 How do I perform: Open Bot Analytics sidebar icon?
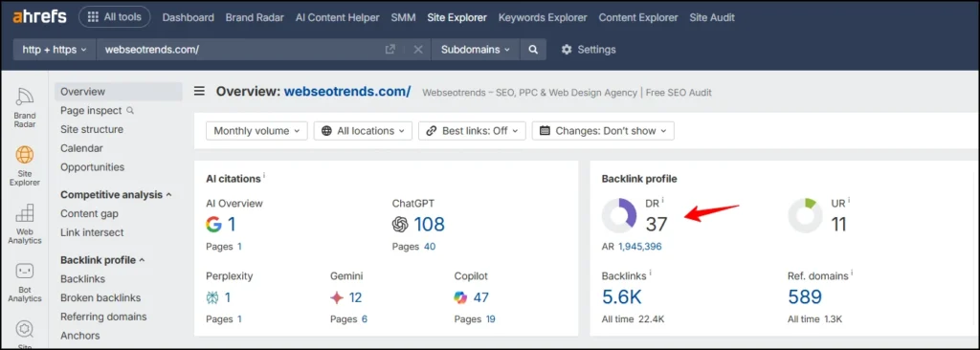(x=25, y=282)
